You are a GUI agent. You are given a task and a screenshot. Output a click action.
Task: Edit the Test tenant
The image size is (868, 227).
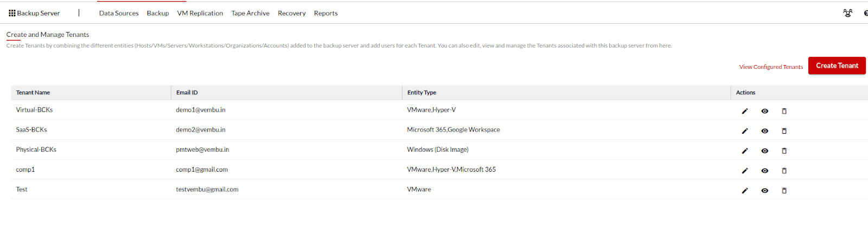(x=745, y=191)
